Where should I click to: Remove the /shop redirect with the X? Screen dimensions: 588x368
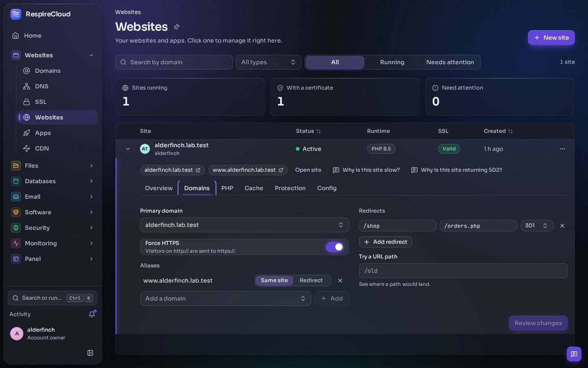(562, 226)
